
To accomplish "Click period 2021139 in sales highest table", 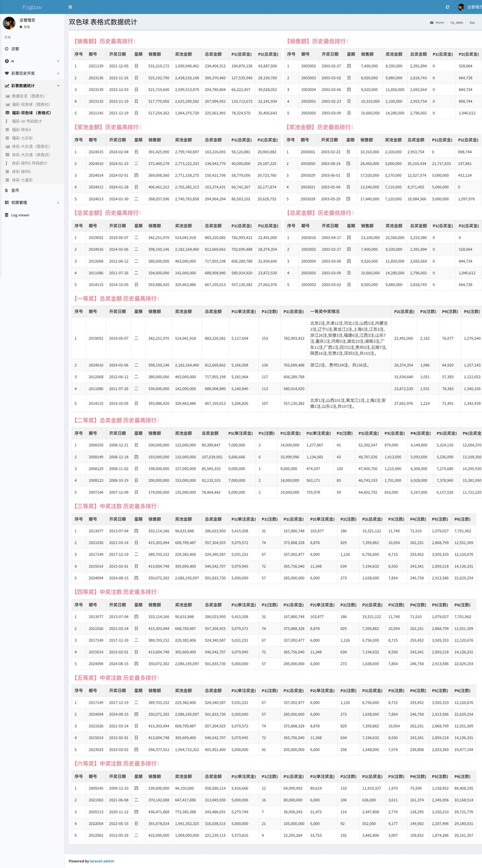I will click(96, 66).
